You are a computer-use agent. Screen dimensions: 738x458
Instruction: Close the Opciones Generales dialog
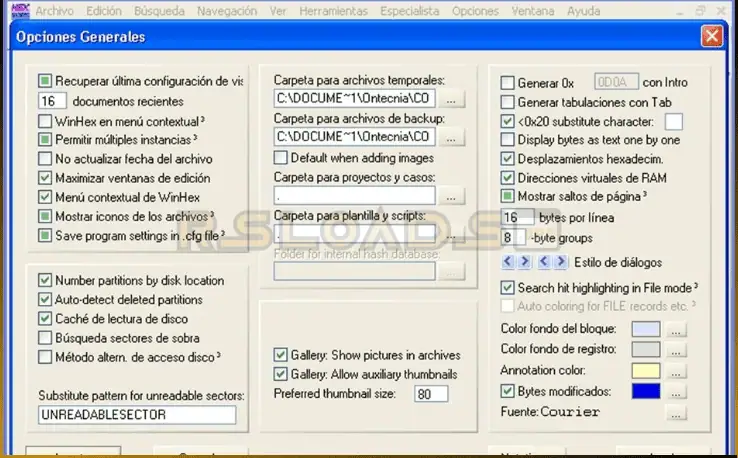click(711, 37)
